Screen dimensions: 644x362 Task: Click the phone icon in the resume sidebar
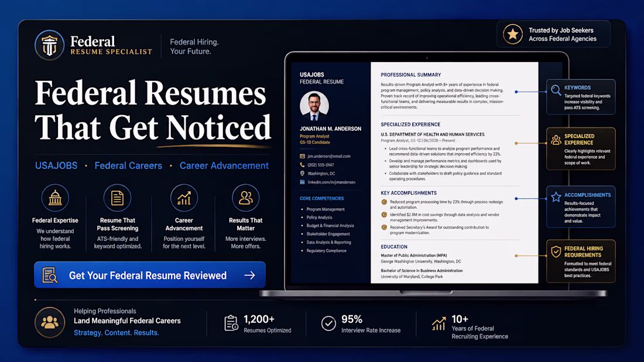(x=302, y=165)
